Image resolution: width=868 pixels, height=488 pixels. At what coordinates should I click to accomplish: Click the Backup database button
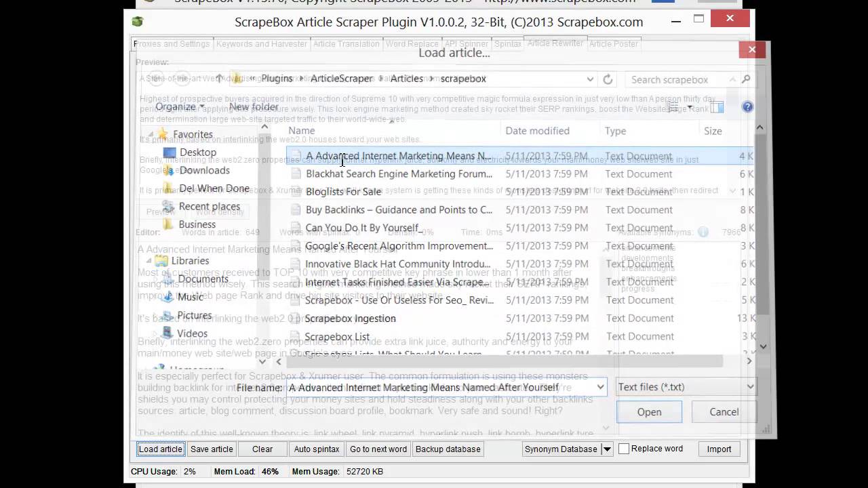[x=448, y=449]
